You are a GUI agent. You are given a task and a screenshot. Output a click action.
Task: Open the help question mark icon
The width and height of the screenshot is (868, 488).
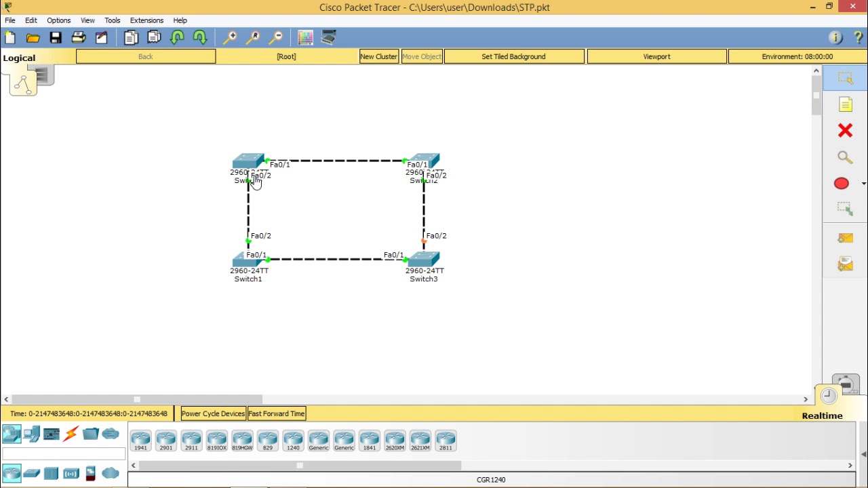[858, 38]
